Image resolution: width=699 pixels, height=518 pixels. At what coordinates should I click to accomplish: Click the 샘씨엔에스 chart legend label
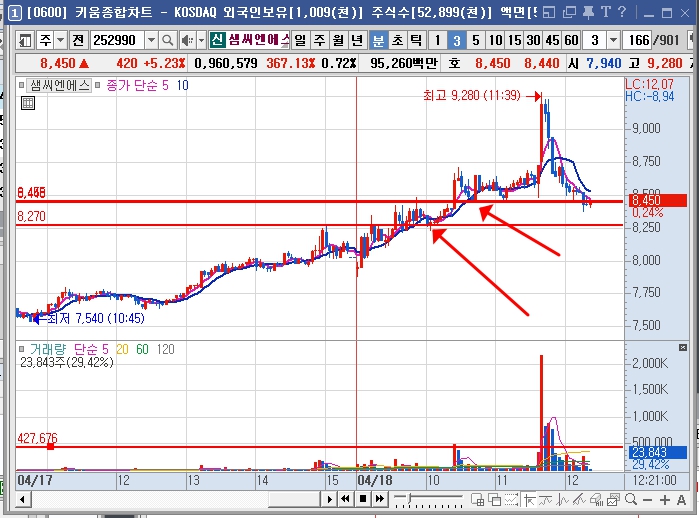point(59,85)
